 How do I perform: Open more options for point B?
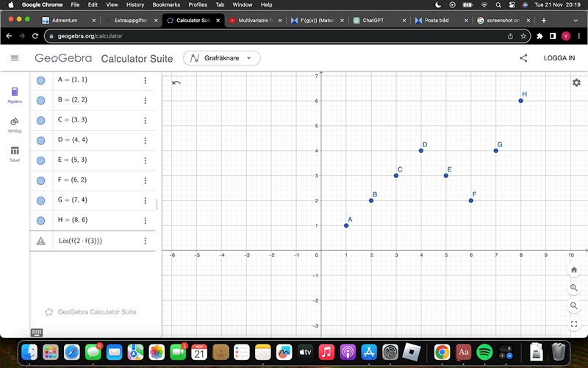[146, 100]
